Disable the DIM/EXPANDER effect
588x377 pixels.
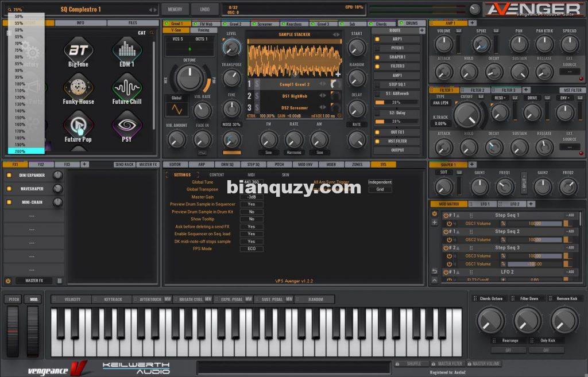9,175
